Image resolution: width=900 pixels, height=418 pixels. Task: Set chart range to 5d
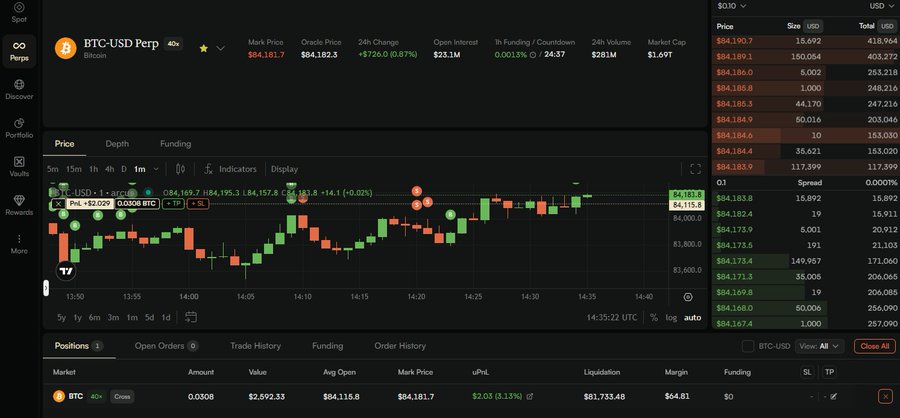149,317
